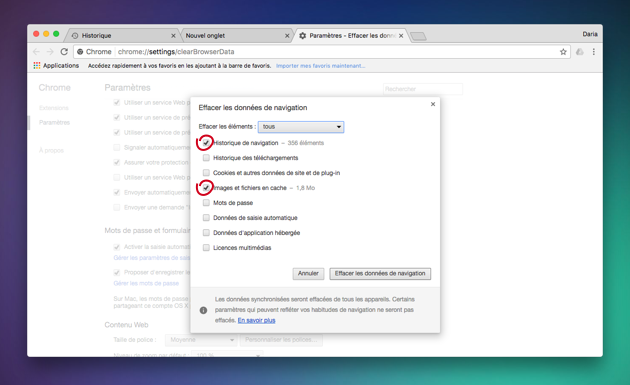Close the Historique tab
Viewport: 630px width, 385px height.
click(x=173, y=36)
